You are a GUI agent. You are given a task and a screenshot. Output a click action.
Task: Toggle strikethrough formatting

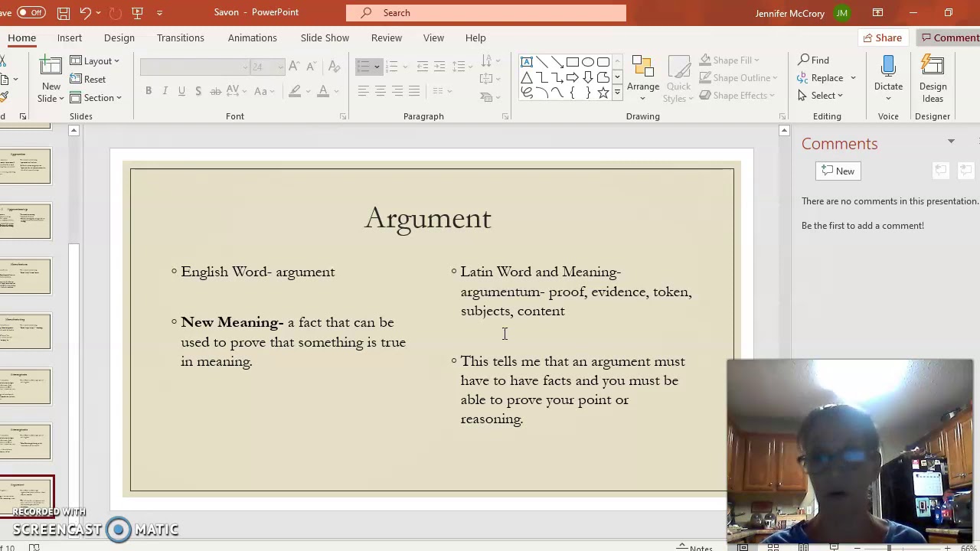tap(216, 91)
